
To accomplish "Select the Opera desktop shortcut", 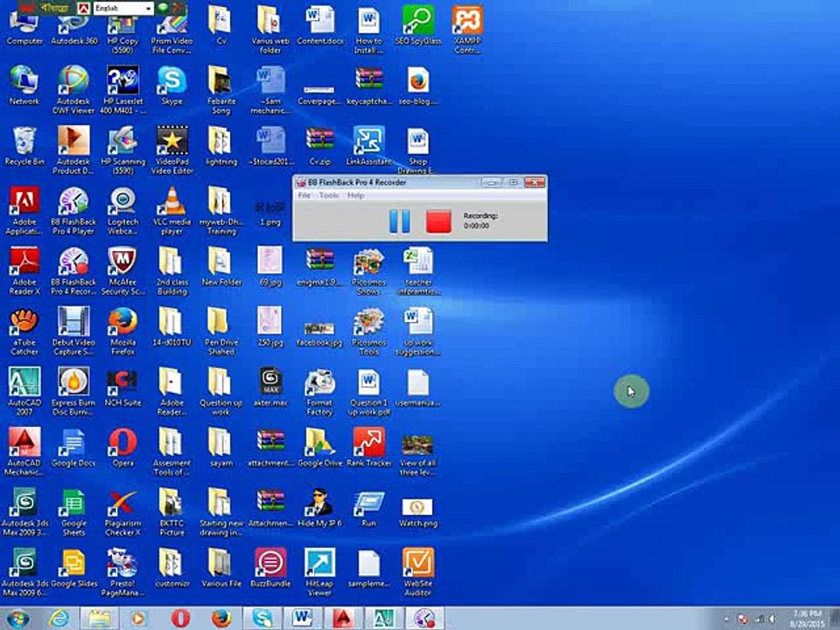I will click(x=122, y=448).
